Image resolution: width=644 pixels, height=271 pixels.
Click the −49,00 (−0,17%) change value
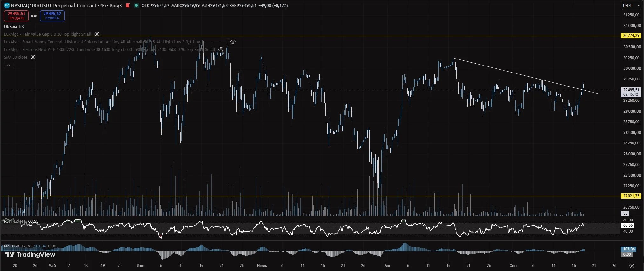273,5
